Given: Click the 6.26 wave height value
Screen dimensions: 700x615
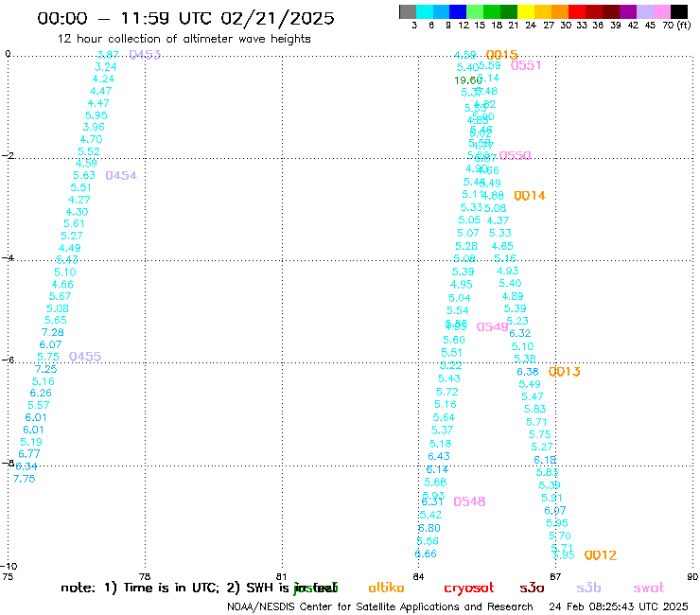Looking at the screenshot, I should 41,393.
